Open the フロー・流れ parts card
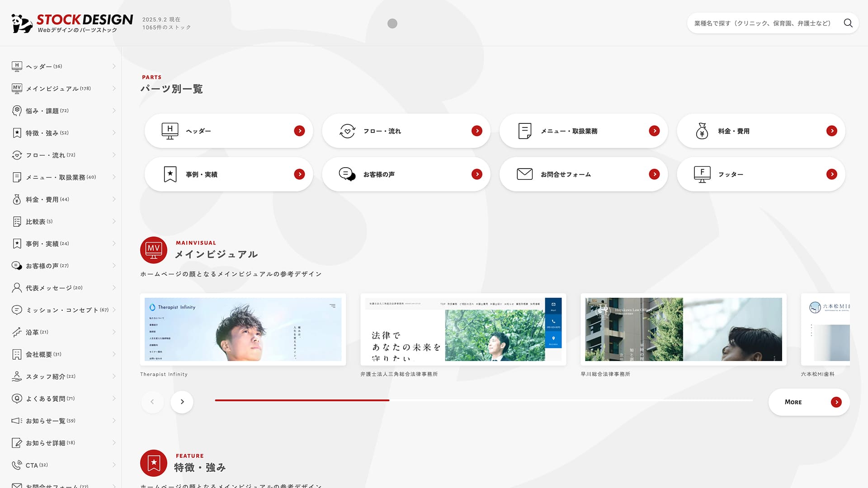Image resolution: width=868 pixels, height=488 pixels. click(x=406, y=131)
